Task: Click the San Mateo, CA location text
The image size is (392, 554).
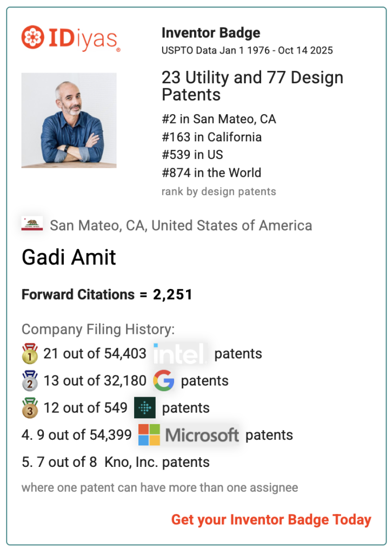Action: coord(181,225)
